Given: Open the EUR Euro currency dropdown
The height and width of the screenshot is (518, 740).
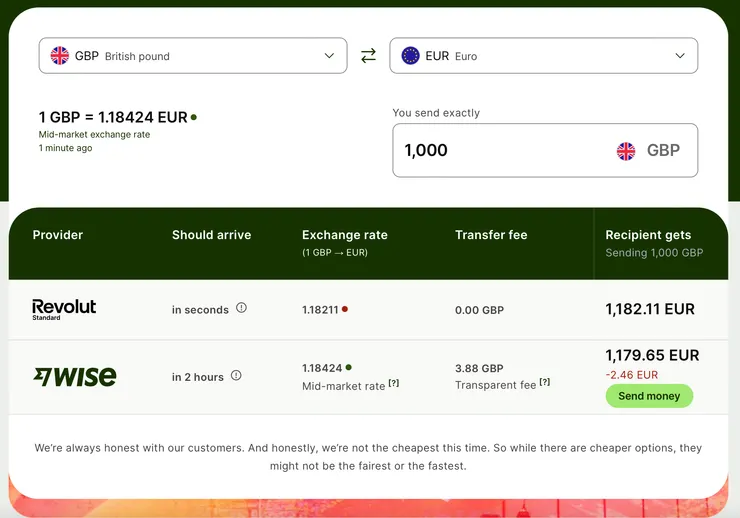Looking at the screenshot, I should [x=544, y=56].
